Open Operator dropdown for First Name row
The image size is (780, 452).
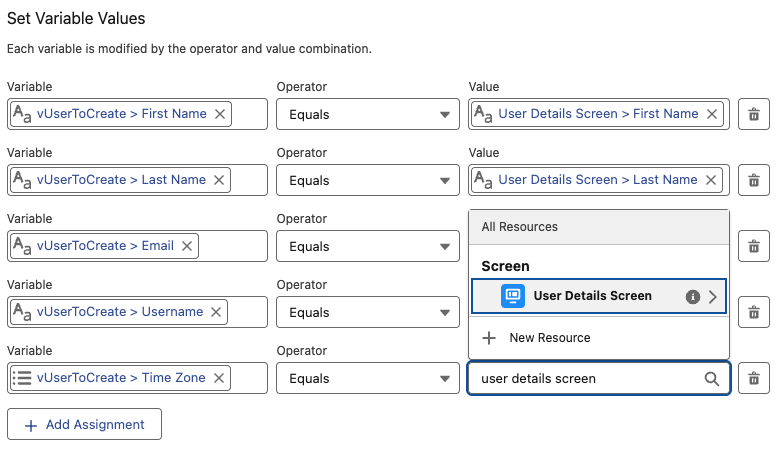pyautogui.click(x=367, y=114)
